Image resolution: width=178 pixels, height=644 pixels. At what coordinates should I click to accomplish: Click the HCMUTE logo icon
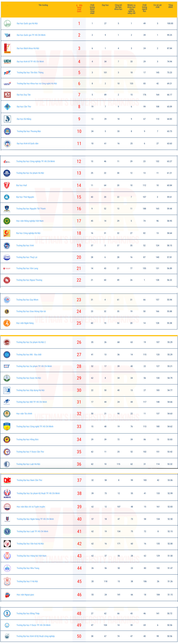tap(7, 493)
